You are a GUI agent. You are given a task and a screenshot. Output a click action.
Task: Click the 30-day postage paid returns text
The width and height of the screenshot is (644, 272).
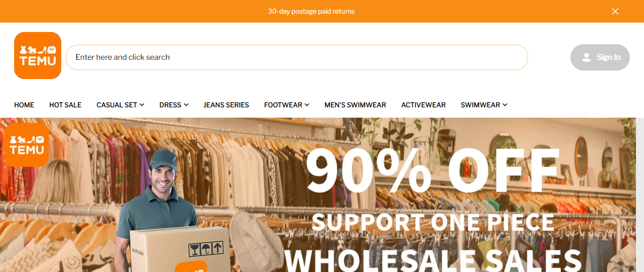pyautogui.click(x=311, y=11)
